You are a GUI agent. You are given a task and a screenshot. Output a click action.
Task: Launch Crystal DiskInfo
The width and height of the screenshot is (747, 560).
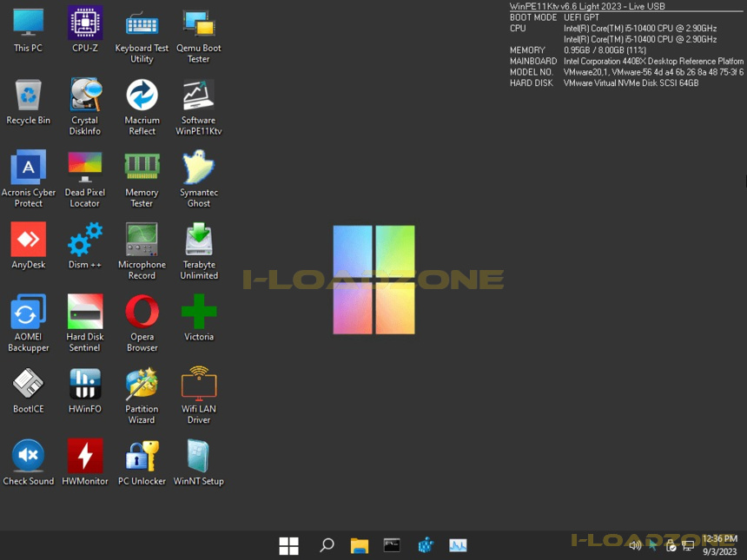tap(85, 107)
